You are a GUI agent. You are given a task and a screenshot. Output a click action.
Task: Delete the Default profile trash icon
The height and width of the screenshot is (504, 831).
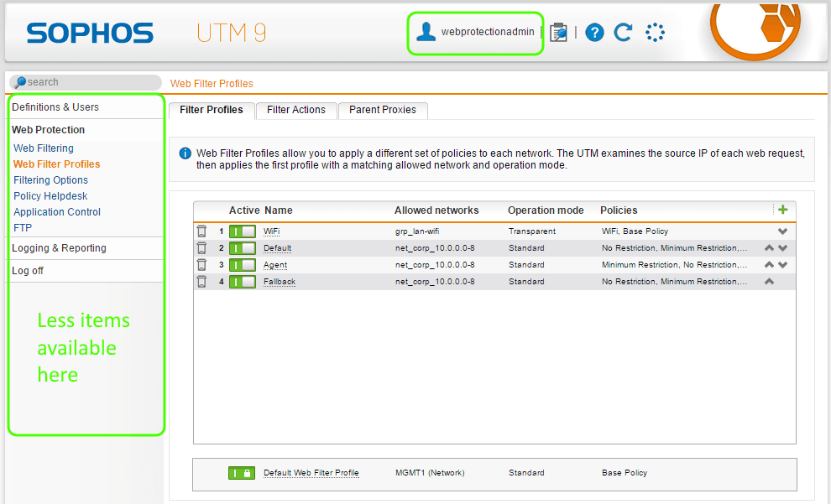[201, 247]
